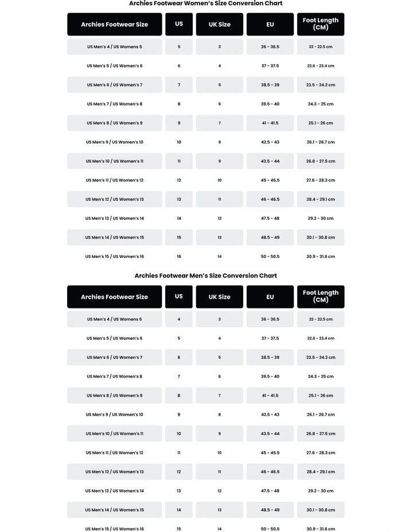Click the US Men's 10 / US Women's 11 cell in the men's chart

click(115, 434)
